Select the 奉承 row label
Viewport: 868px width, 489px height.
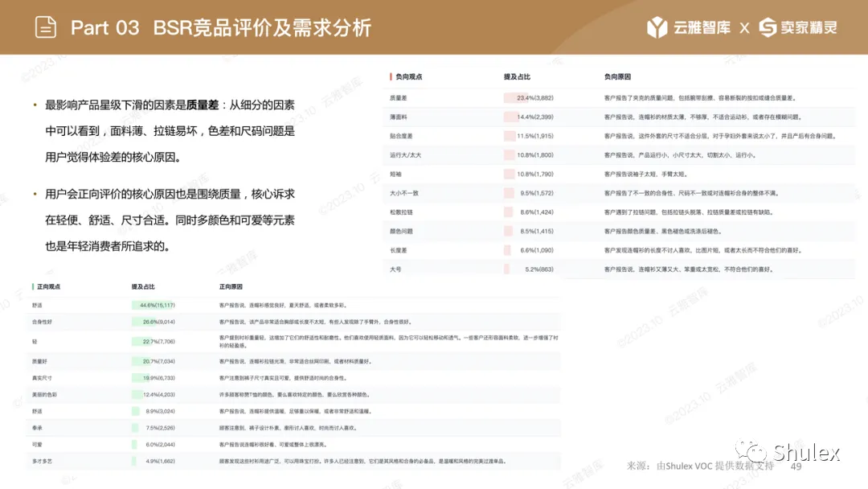[x=37, y=428]
